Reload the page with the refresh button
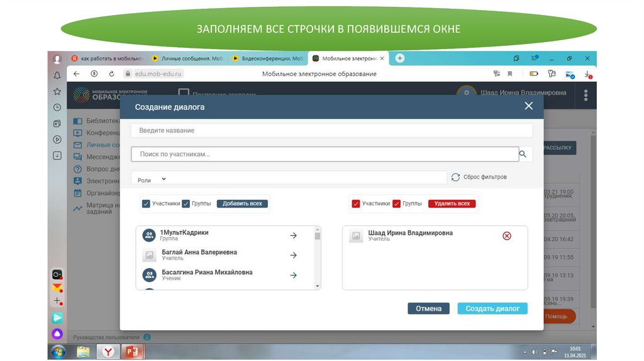644x361 pixels. click(111, 74)
